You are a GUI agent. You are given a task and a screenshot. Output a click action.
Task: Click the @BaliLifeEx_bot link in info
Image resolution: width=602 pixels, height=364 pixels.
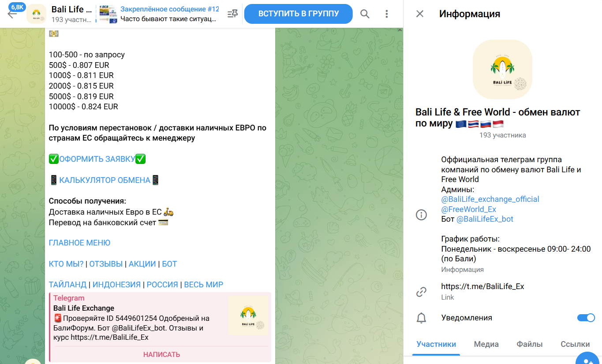pyautogui.click(x=485, y=219)
